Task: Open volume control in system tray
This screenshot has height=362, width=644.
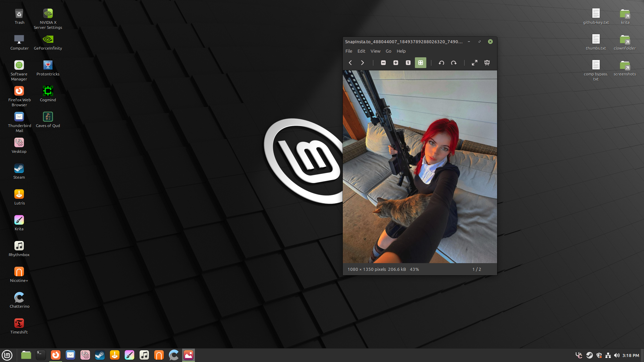Action: (x=616, y=355)
